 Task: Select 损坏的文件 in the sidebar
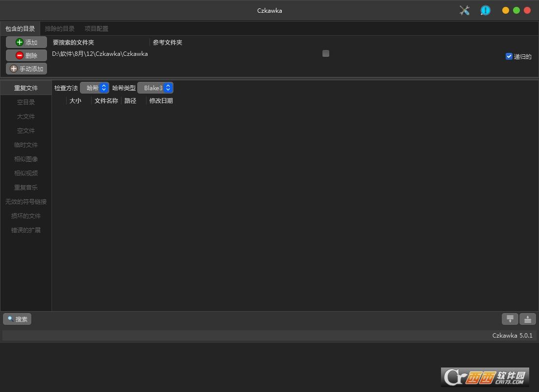coord(26,216)
